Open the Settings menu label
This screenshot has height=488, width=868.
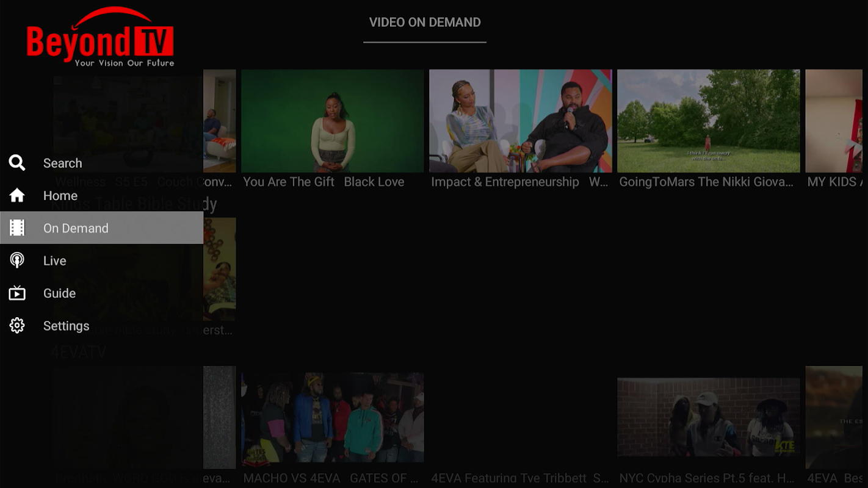tap(66, 326)
